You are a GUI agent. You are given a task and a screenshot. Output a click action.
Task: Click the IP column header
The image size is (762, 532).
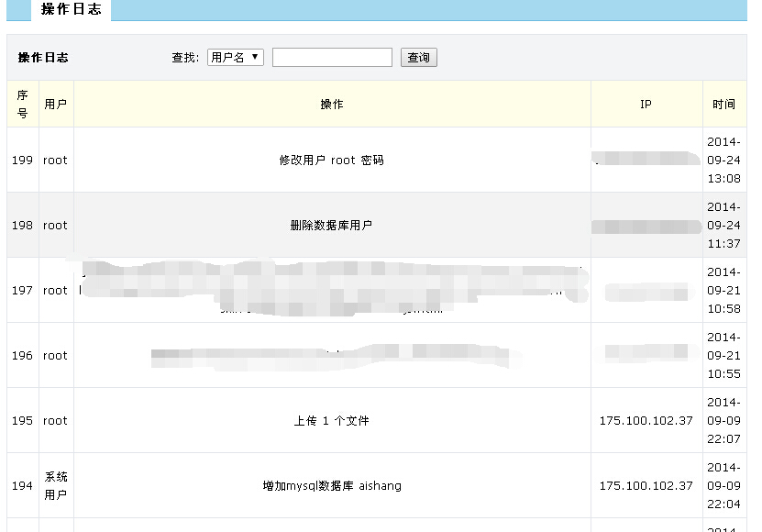pyautogui.click(x=646, y=104)
